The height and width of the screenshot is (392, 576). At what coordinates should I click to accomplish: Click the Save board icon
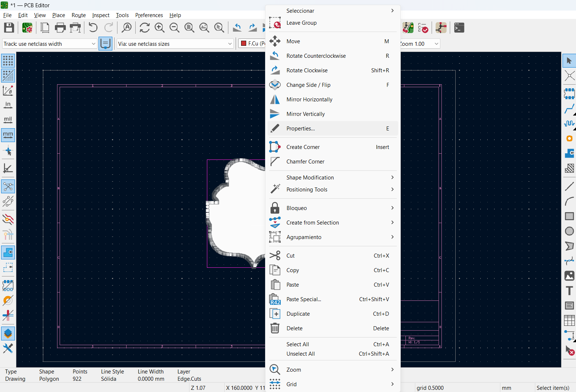tap(9, 28)
